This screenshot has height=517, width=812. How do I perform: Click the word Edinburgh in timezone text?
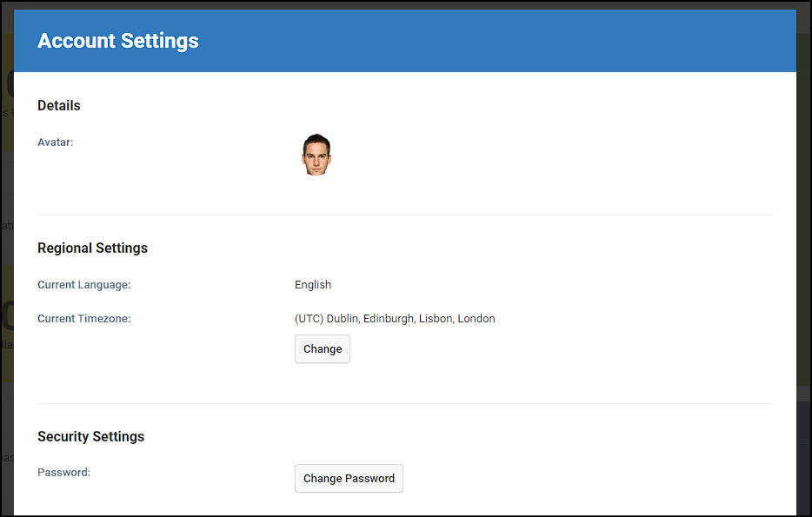pos(389,319)
